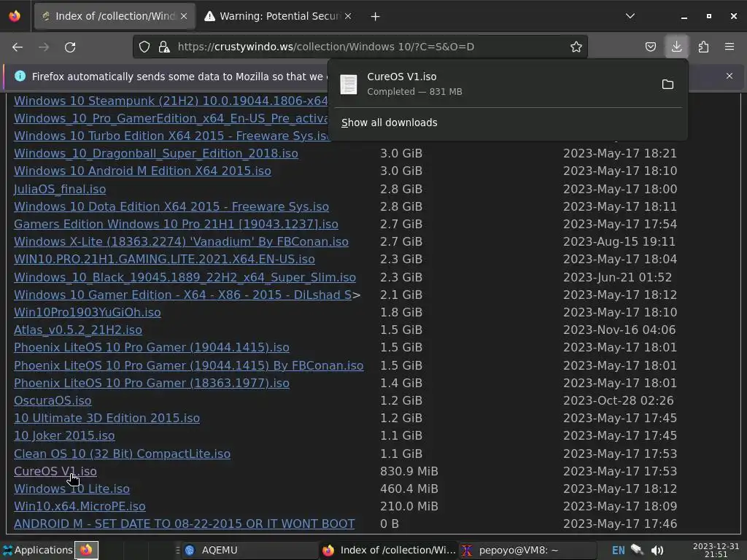Close the Index of /collection tab
This screenshot has height=560, width=747.
pyautogui.click(x=184, y=16)
